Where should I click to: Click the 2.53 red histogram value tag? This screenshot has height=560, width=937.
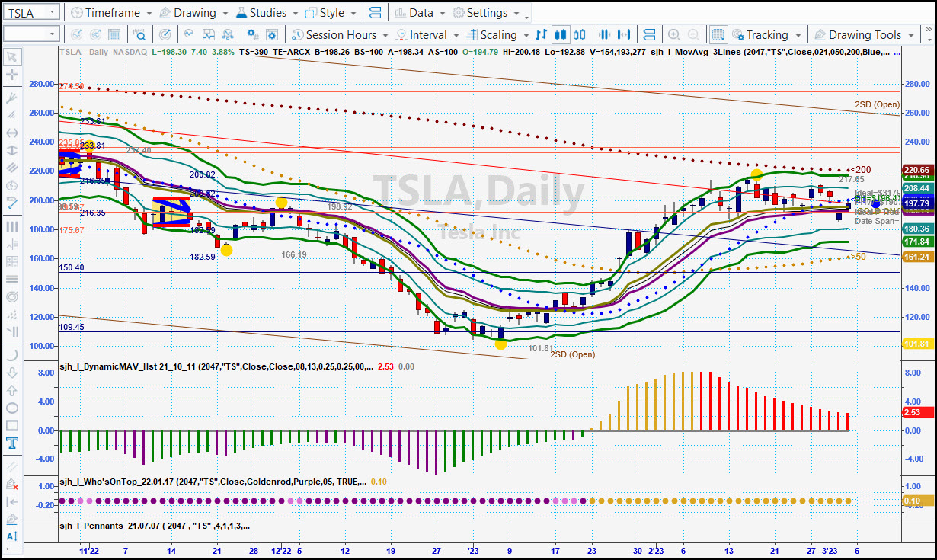916,412
